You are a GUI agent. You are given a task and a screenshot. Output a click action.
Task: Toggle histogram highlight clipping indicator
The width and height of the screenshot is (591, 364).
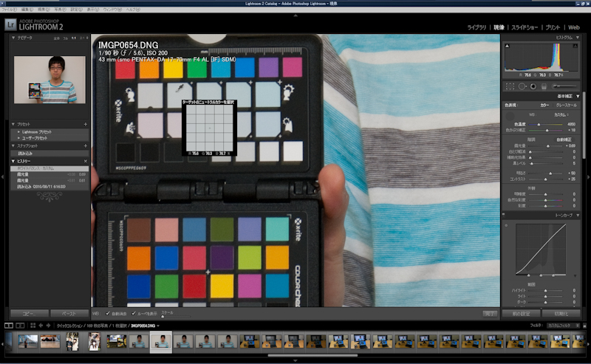(575, 46)
